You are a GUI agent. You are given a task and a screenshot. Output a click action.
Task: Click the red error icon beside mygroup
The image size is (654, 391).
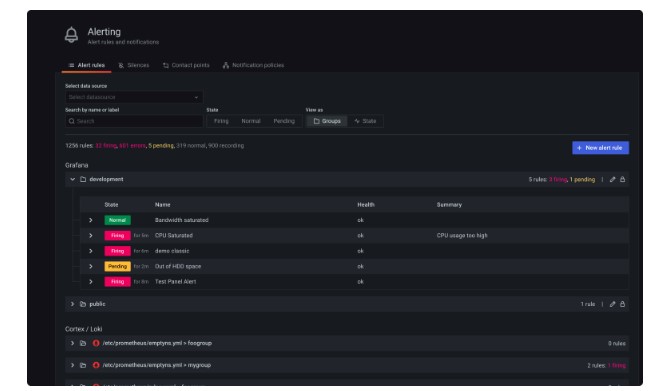point(96,365)
